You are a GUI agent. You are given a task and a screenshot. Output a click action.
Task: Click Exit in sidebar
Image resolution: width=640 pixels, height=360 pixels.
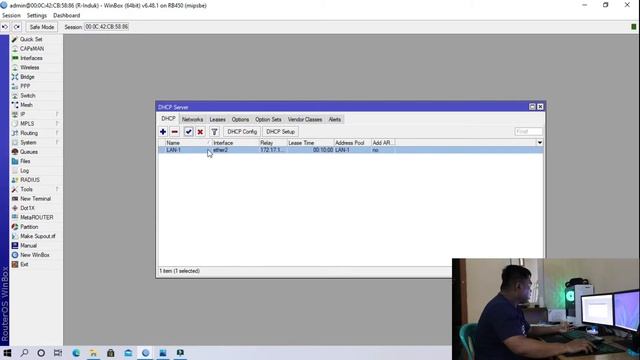point(24,264)
